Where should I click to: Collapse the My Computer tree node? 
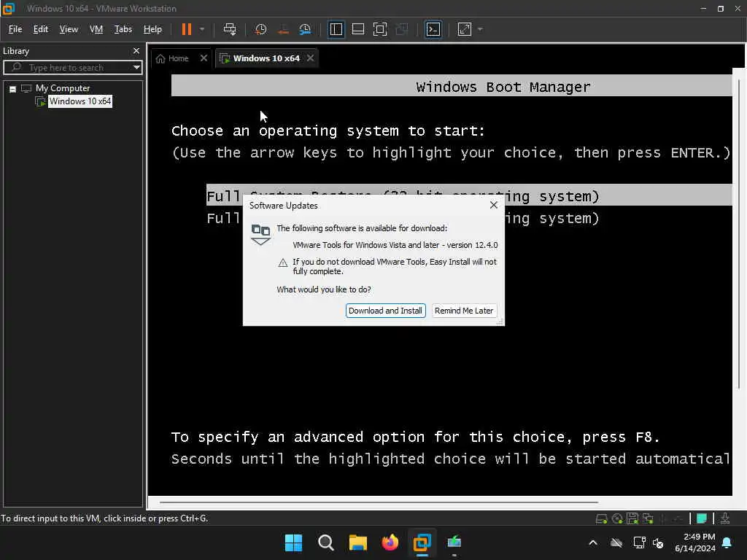[x=13, y=89]
